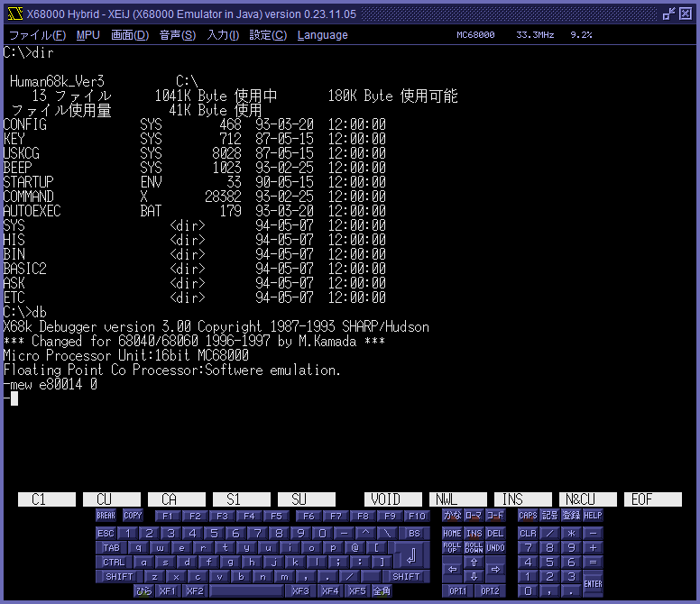The width and height of the screenshot is (700, 604).
Task: Click the 33.3MHz clock speed readout
Action: pyautogui.click(x=535, y=35)
